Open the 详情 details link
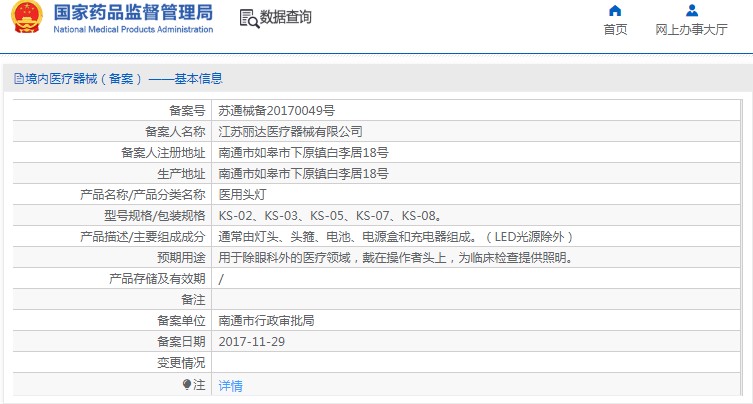This screenshot has height=404, width=753. (230, 385)
